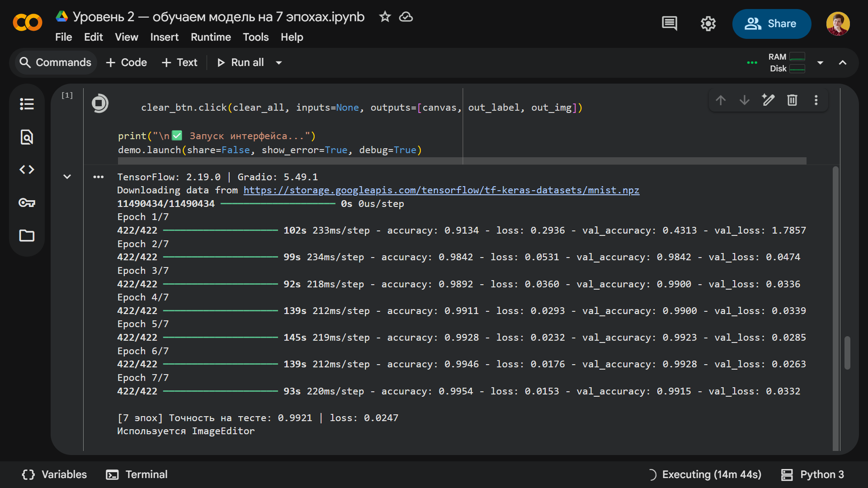Open the Runtime menu
Screen dimensions: 868x488
[x=211, y=37]
